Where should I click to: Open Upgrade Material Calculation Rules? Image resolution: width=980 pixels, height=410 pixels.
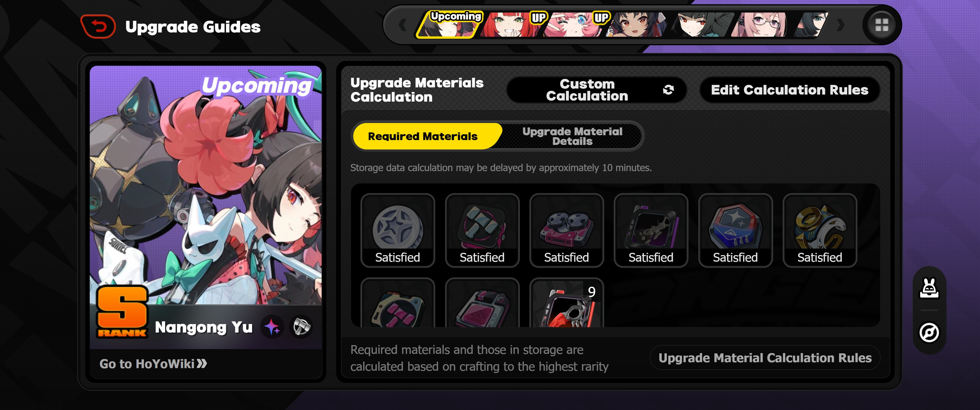point(765,358)
